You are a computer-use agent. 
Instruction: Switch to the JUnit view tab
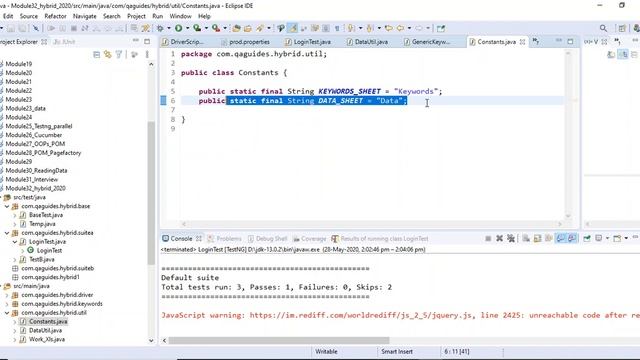[x=64, y=42]
